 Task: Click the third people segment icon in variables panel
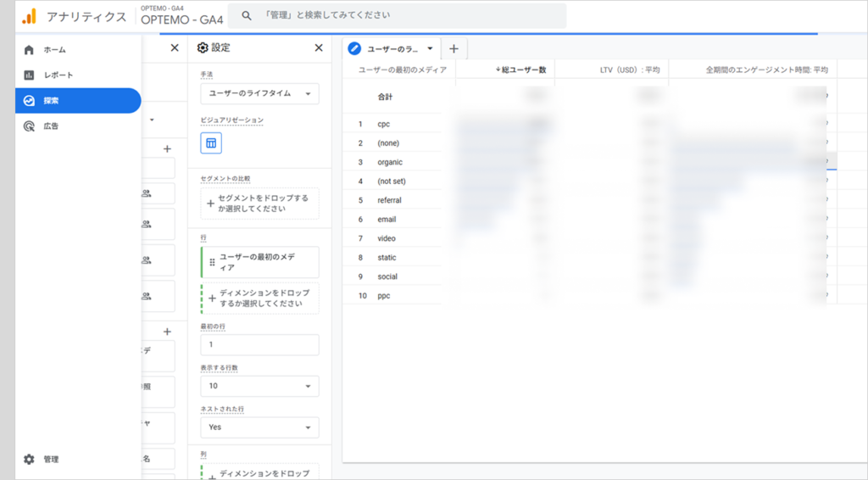146,260
